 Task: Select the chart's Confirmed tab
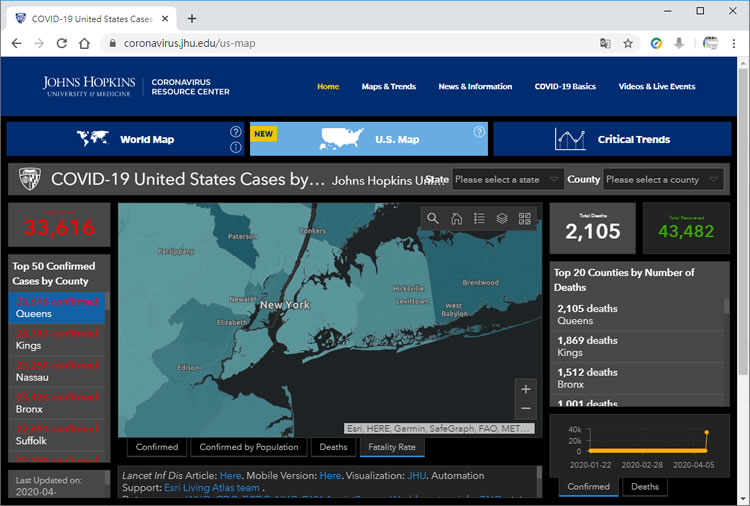point(588,486)
